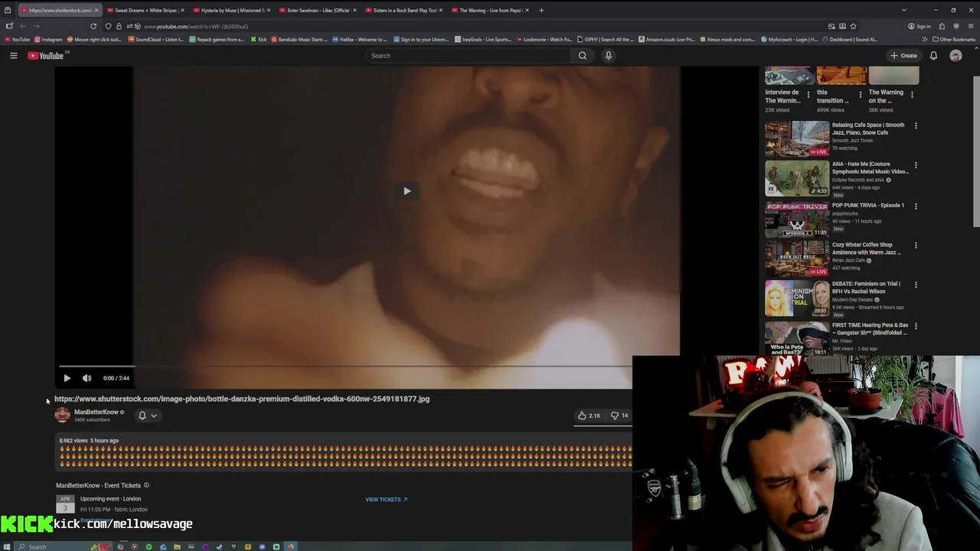Show more bookmarks with overflow chevron

point(924,39)
